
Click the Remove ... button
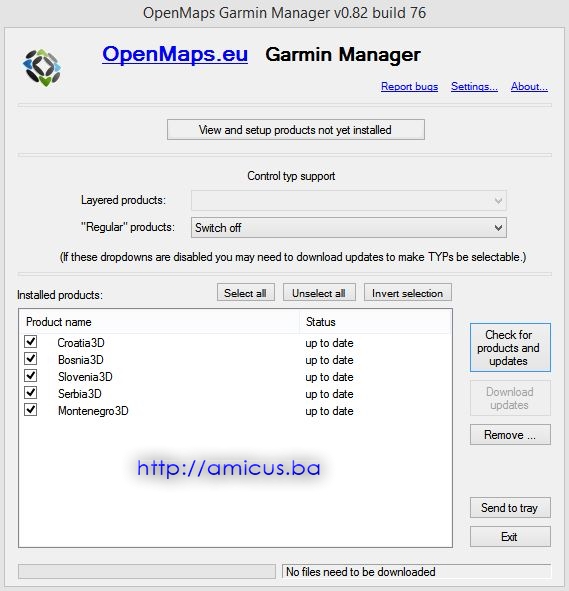510,435
